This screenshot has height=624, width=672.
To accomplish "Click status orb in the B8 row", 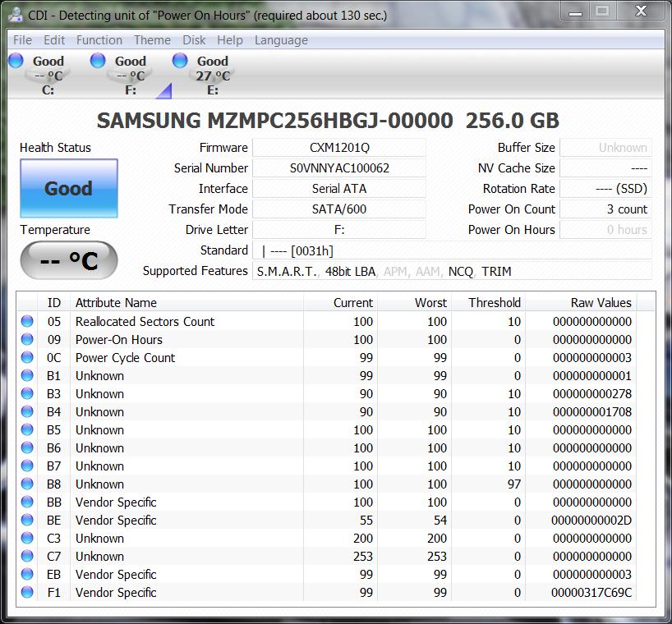I will (x=27, y=484).
